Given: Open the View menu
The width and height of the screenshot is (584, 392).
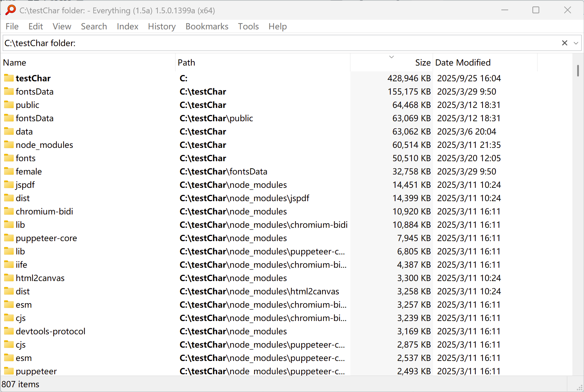Looking at the screenshot, I should pos(62,26).
